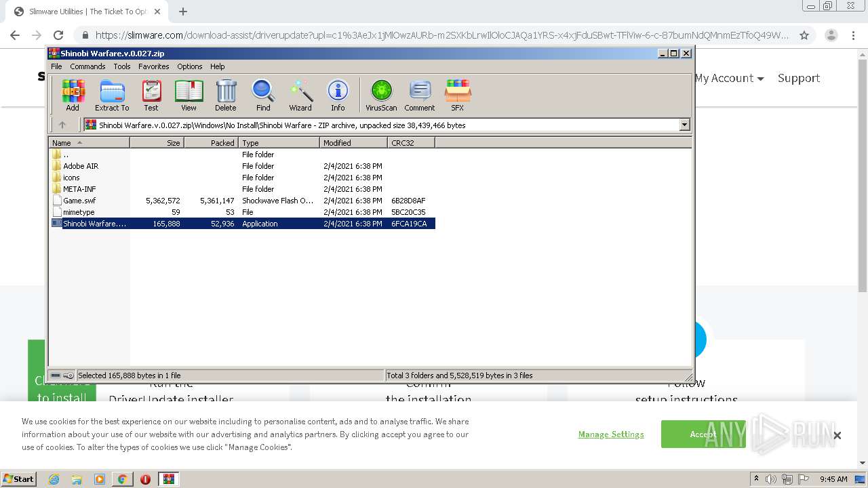
Task: Open the Favorites menu
Action: click(x=154, y=66)
